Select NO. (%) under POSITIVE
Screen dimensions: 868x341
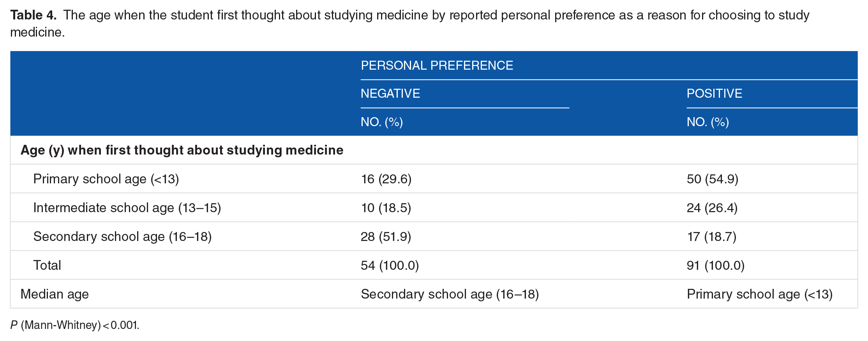coord(708,122)
